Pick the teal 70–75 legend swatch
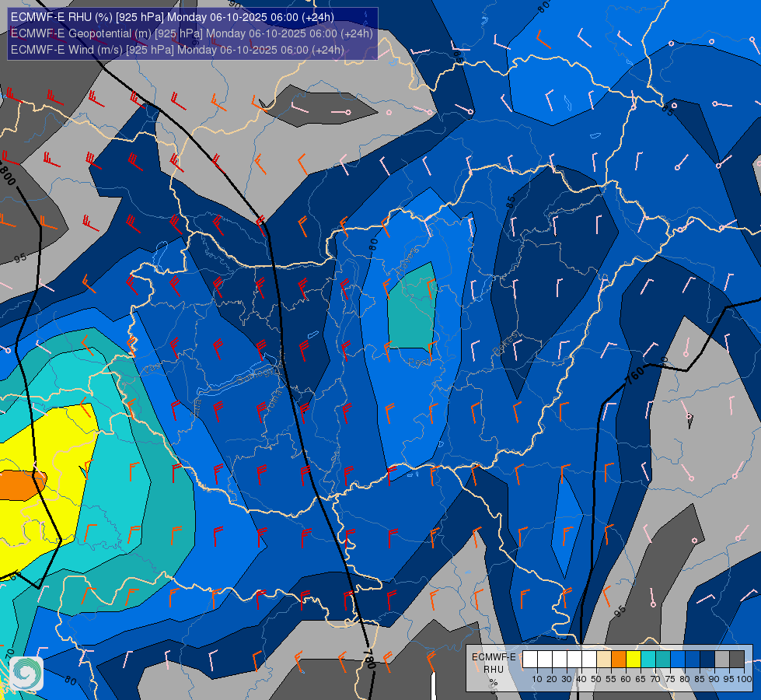This screenshot has height=700, width=761. [663, 660]
